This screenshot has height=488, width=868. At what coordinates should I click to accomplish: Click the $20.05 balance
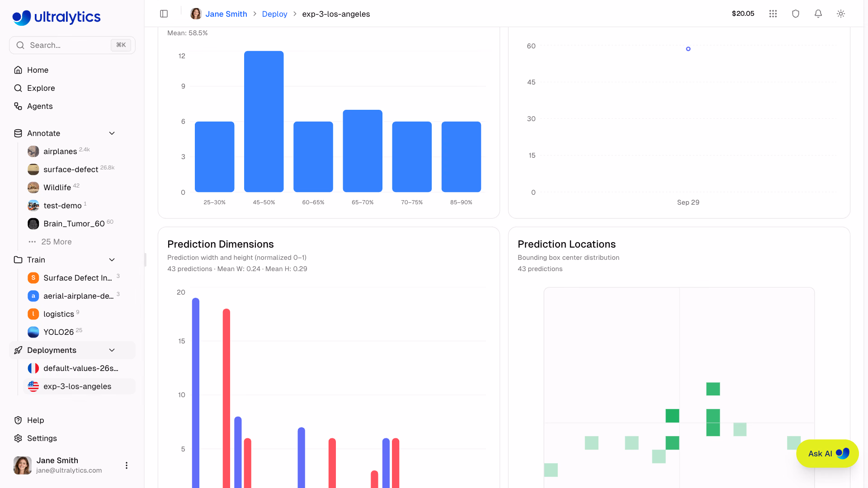coord(743,14)
